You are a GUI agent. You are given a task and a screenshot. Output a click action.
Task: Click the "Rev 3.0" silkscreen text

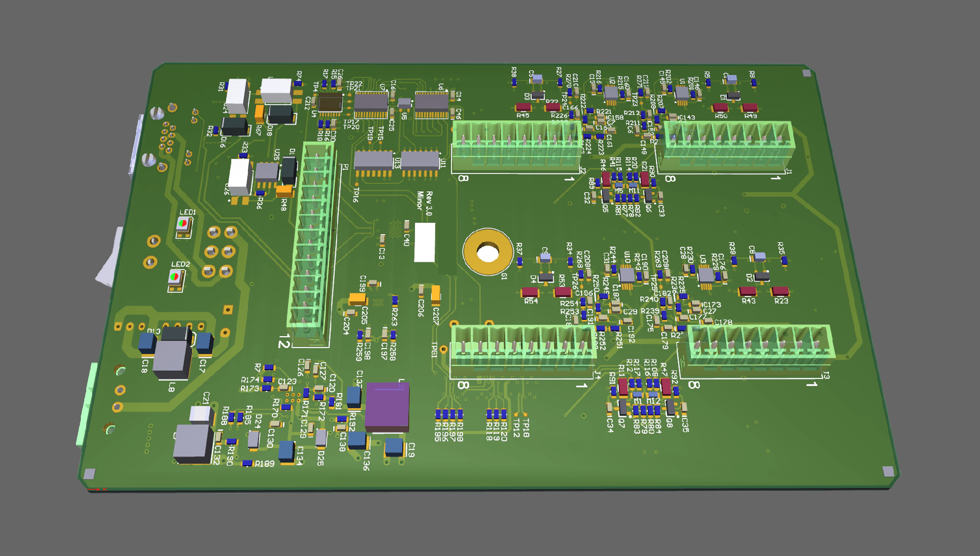(429, 203)
